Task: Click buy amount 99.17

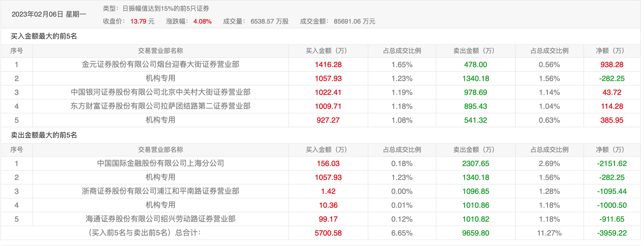Action: [x=328, y=219]
